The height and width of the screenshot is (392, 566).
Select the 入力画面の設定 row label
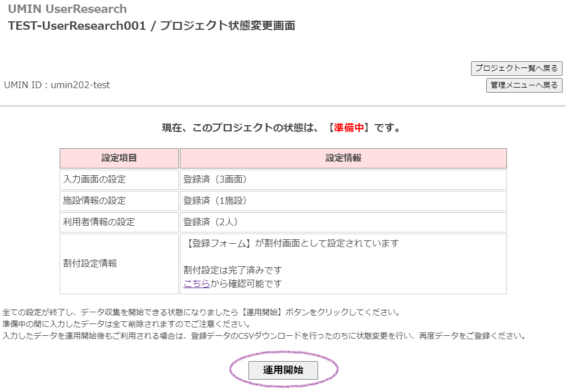point(95,180)
